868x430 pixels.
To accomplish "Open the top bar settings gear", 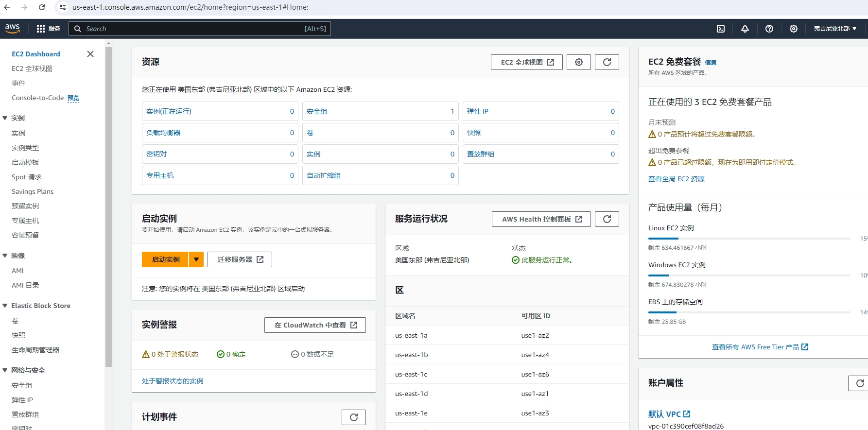I will point(794,29).
